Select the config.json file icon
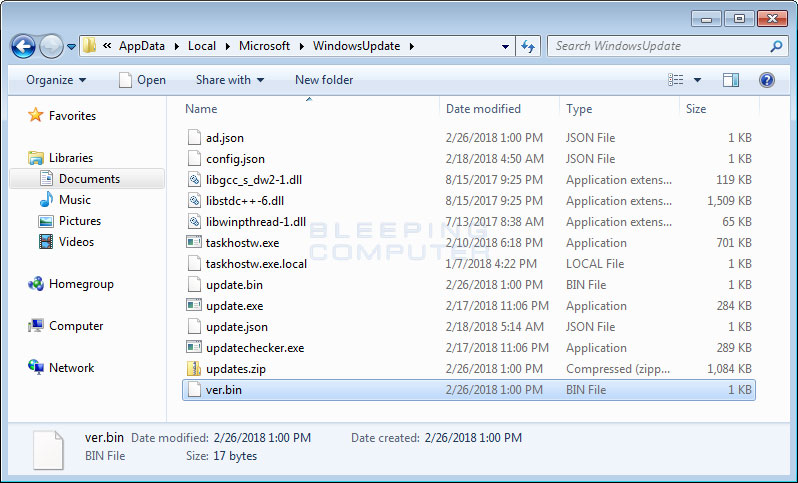This screenshot has height=483, width=798. [x=194, y=159]
